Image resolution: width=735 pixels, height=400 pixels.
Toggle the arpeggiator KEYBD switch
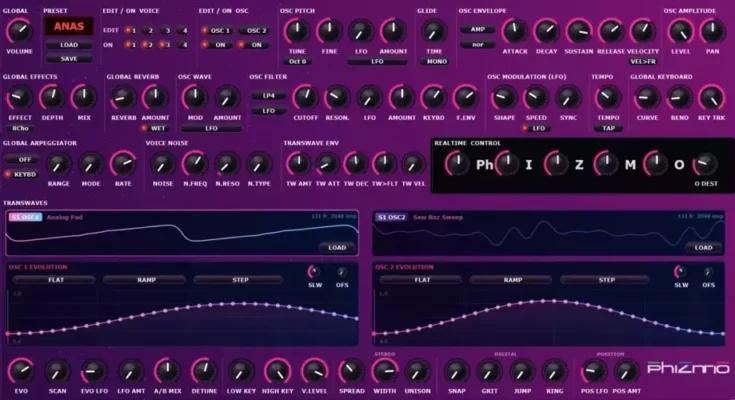[21, 174]
